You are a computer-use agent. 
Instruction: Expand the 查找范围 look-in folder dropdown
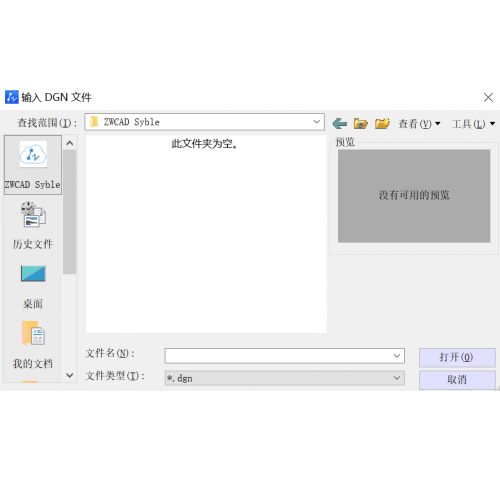click(x=316, y=122)
